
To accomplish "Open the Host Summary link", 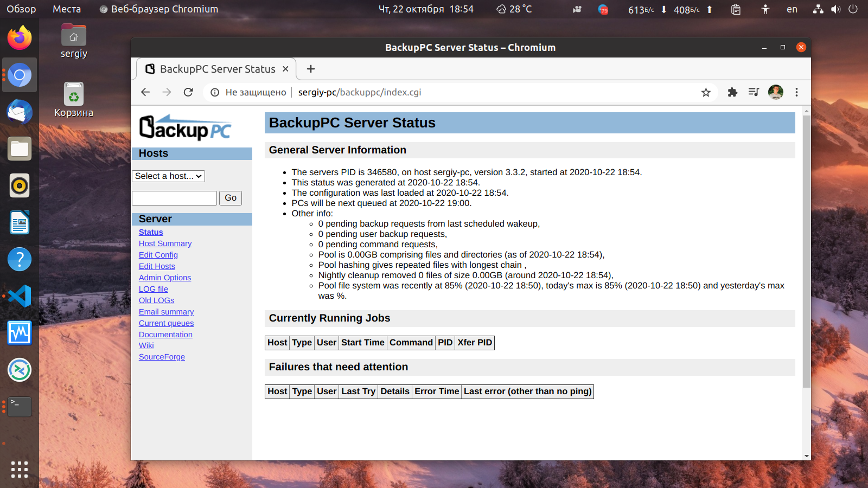I will tap(165, 243).
